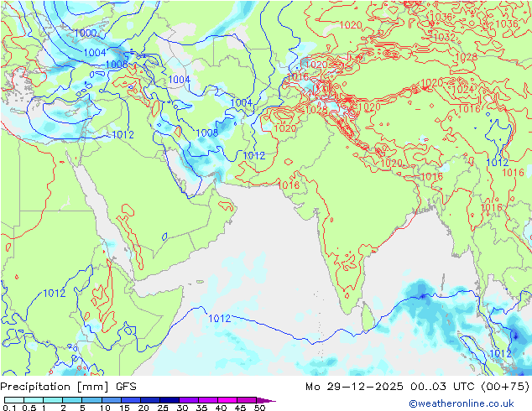Screen dimensions: 532x411
Task: Click the '30' legend scale label
Action: click(x=182, y=408)
